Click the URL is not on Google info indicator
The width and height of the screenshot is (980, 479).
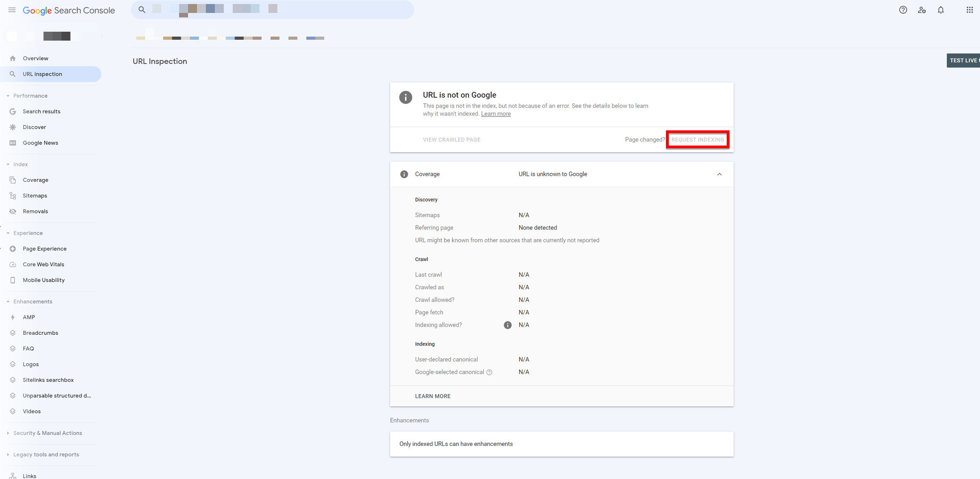coord(406,97)
